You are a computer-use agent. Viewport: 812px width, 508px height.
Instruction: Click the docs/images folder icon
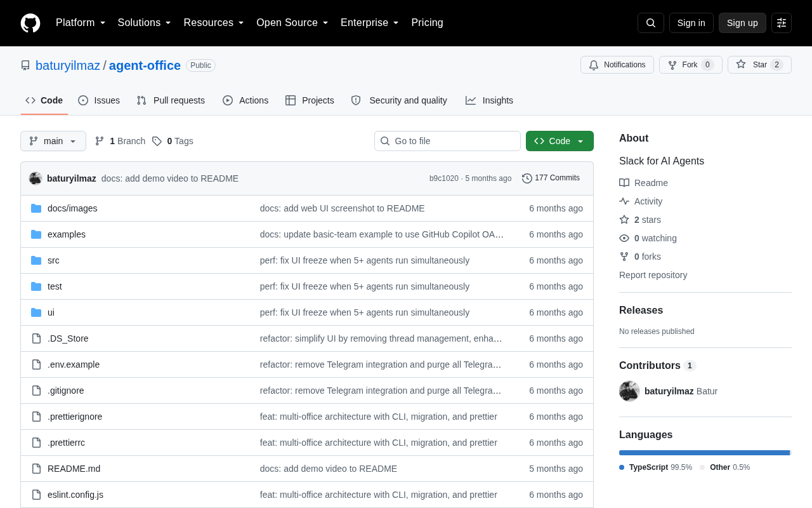pos(36,208)
